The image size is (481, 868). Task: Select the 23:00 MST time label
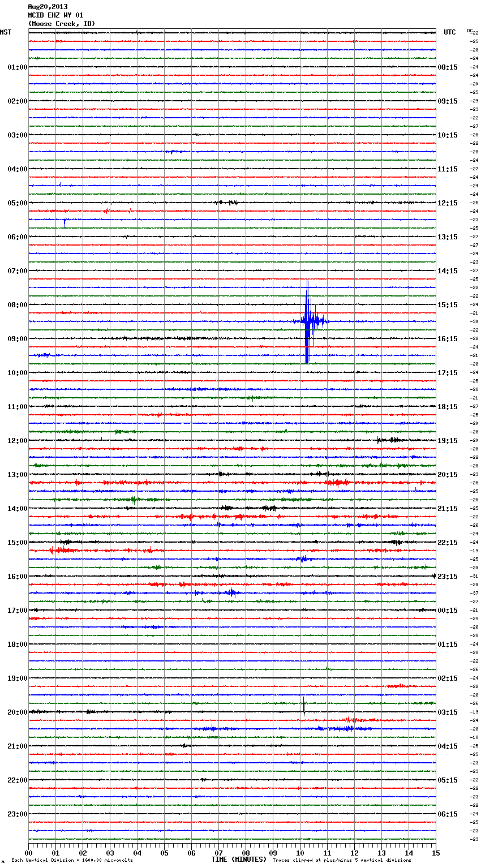coord(18,814)
